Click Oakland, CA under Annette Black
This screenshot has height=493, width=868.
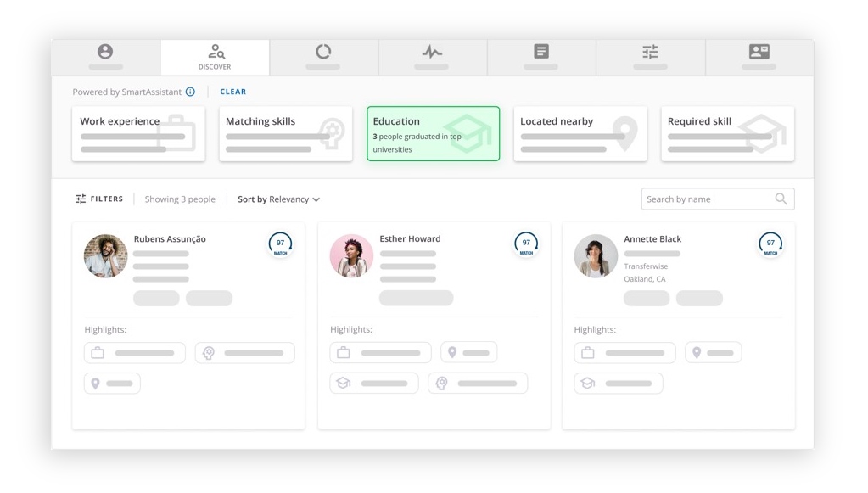[x=644, y=279]
